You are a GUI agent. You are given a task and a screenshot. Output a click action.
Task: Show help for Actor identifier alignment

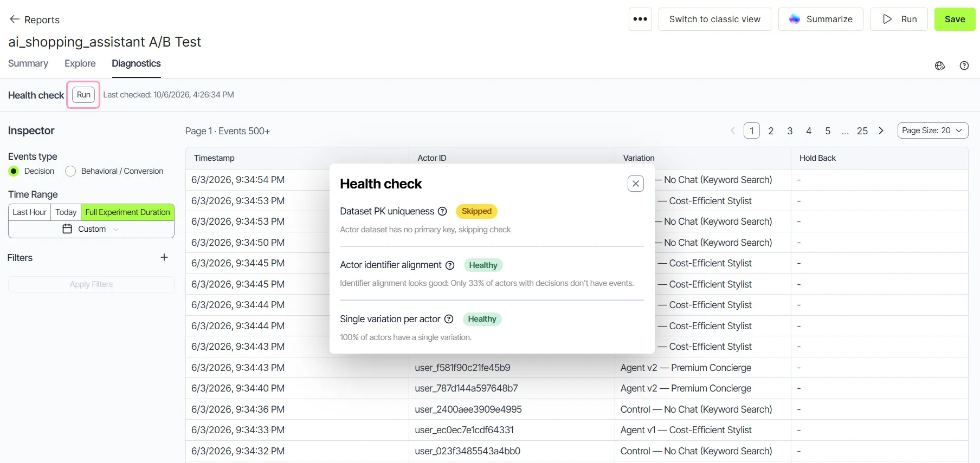coord(450,265)
